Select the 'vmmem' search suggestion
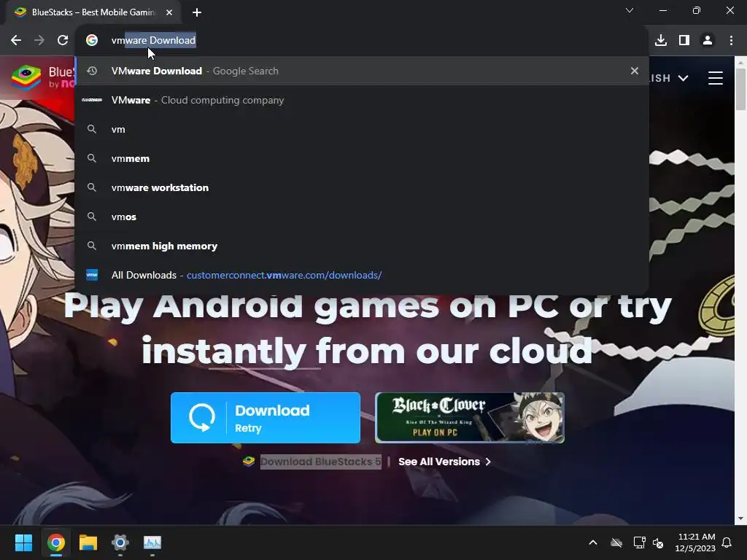This screenshot has height=560, width=747. click(362, 158)
